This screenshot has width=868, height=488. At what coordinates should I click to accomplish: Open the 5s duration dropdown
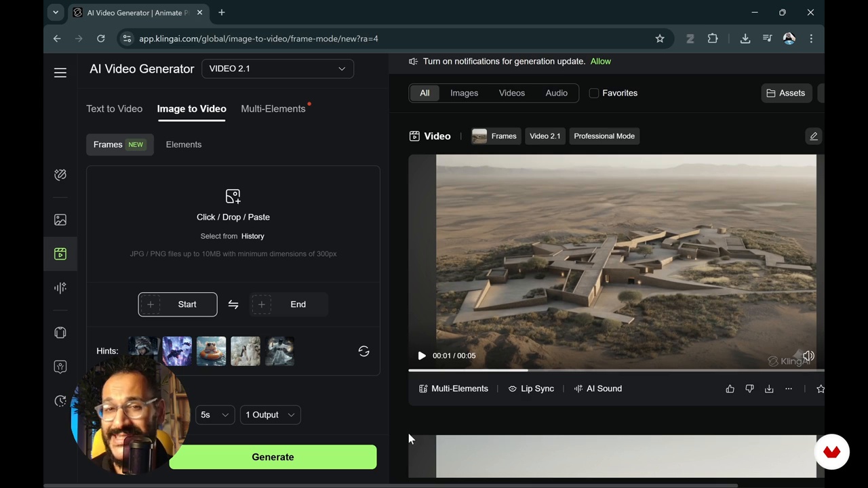click(x=215, y=415)
